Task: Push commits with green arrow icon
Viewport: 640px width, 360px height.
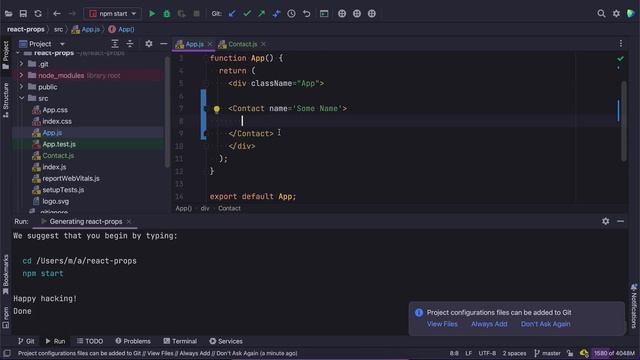Action: (262, 13)
